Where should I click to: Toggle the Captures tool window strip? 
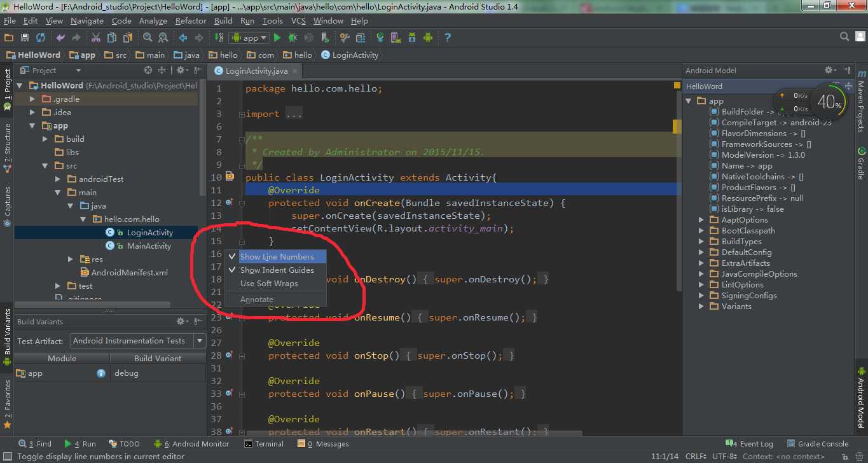coord(7,207)
